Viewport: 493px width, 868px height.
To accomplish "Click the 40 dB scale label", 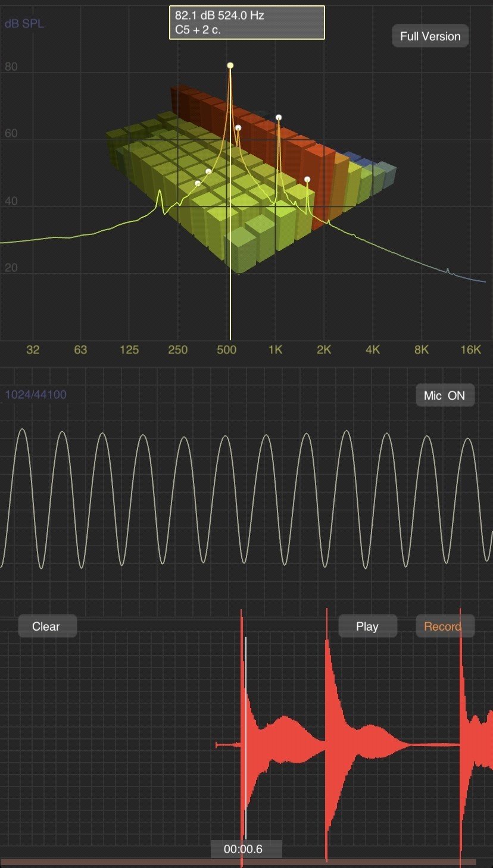I will coord(11,201).
